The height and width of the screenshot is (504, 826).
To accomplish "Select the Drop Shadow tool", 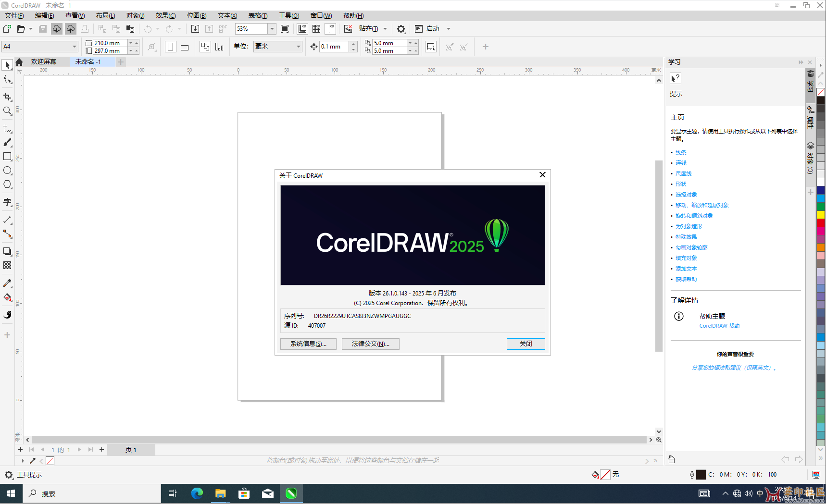I will click(x=7, y=251).
